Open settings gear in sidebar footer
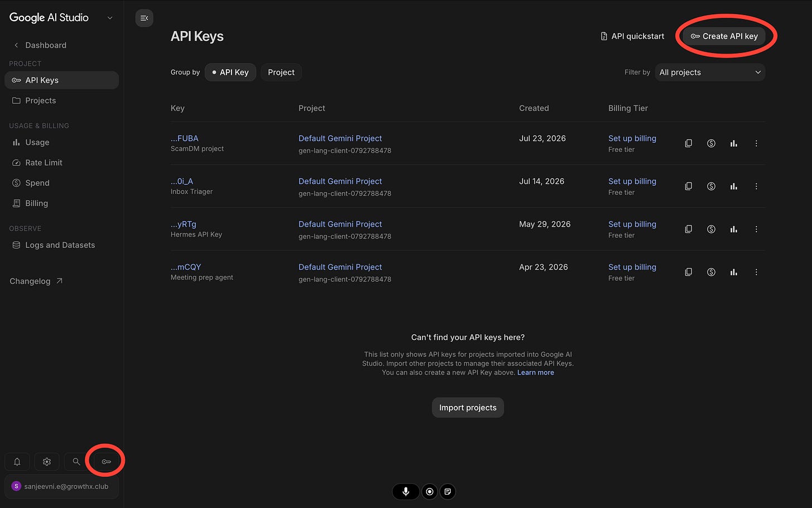 pos(47,462)
